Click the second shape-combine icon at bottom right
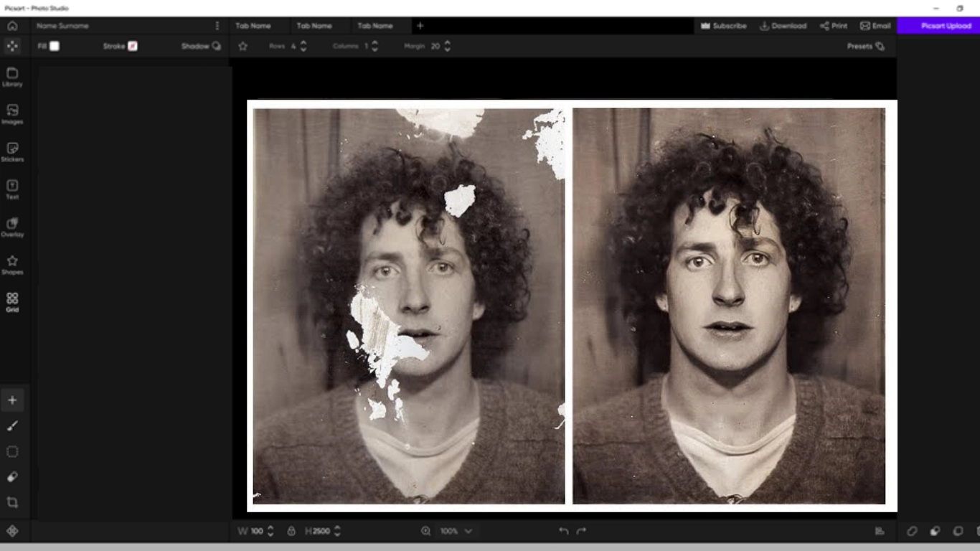The image size is (980, 551). point(935,531)
